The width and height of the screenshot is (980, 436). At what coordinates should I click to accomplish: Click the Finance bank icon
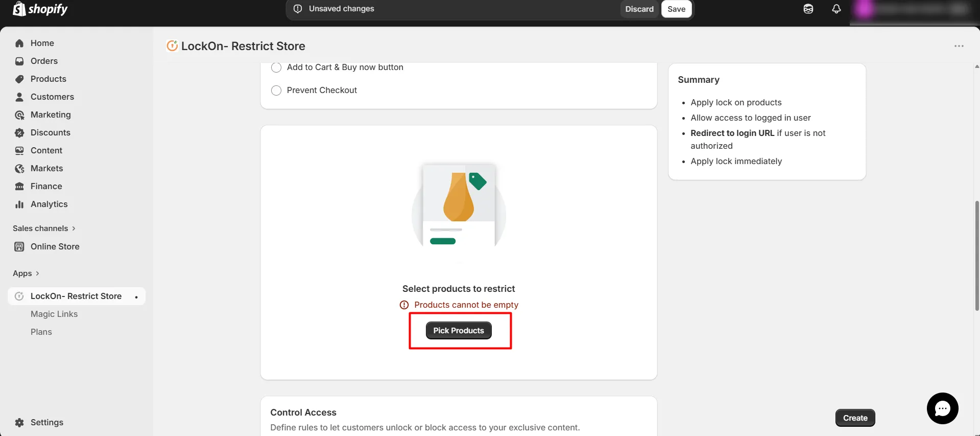(19, 187)
